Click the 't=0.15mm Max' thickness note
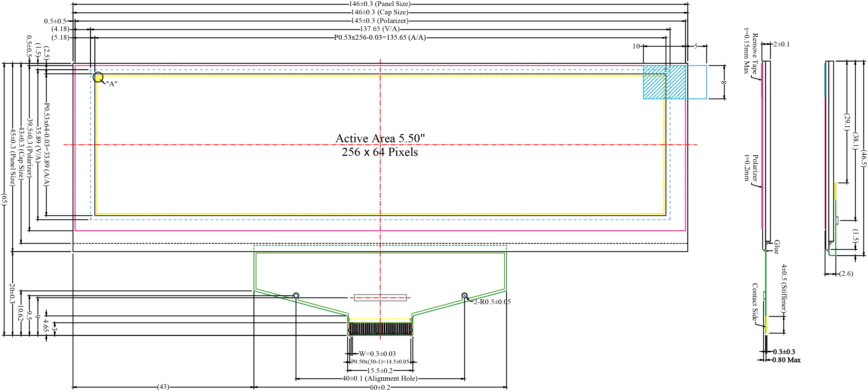The height and width of the screenshot is (392, 868). pos(747,51)
